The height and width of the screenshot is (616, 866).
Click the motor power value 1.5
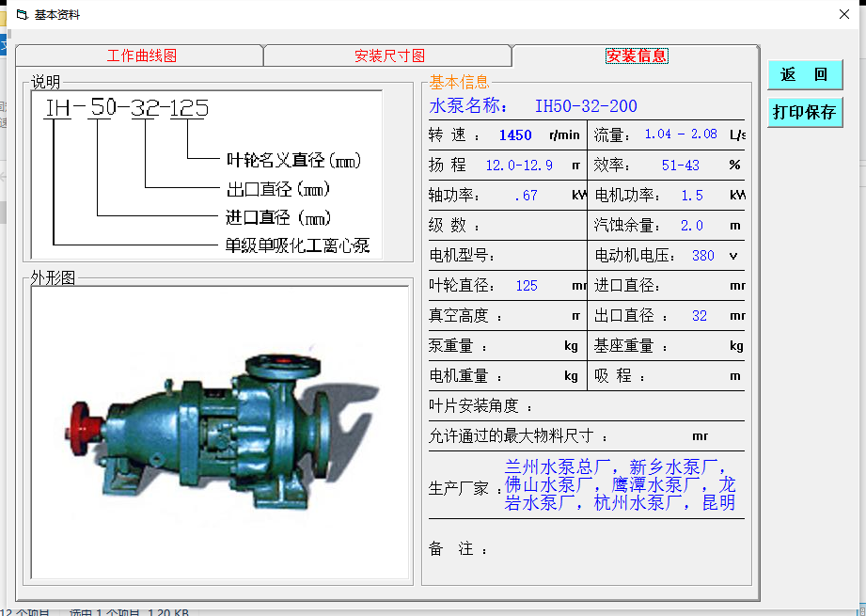692,196
